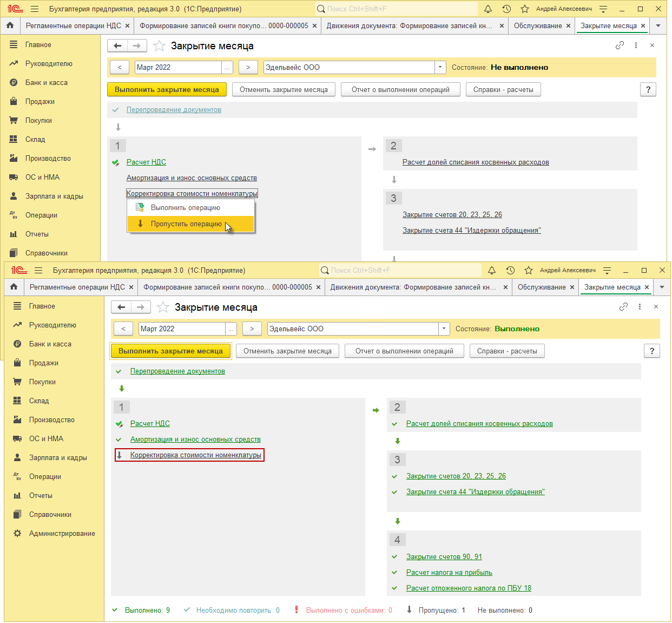Add Закрытие месяца to favorites in upper window
Image resolution: width=672 pixels, height=623 pixels.
click(x=159, y=46)
